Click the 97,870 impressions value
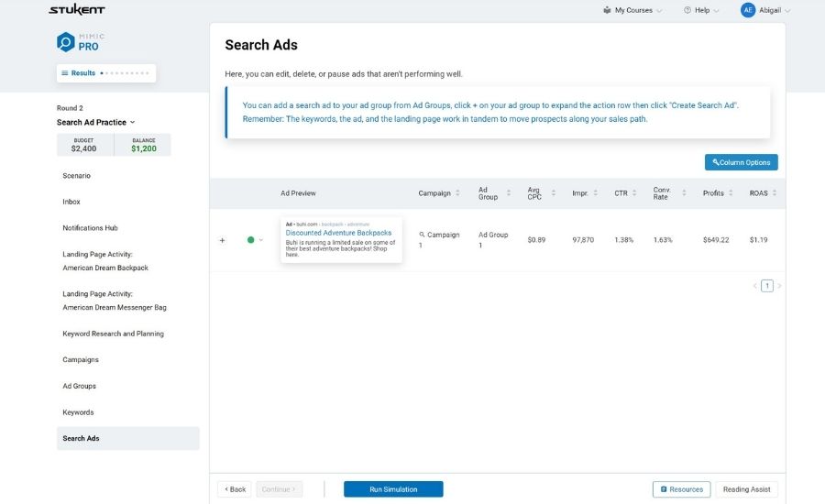This screenshot has height=504, width=825. [583, 240]
